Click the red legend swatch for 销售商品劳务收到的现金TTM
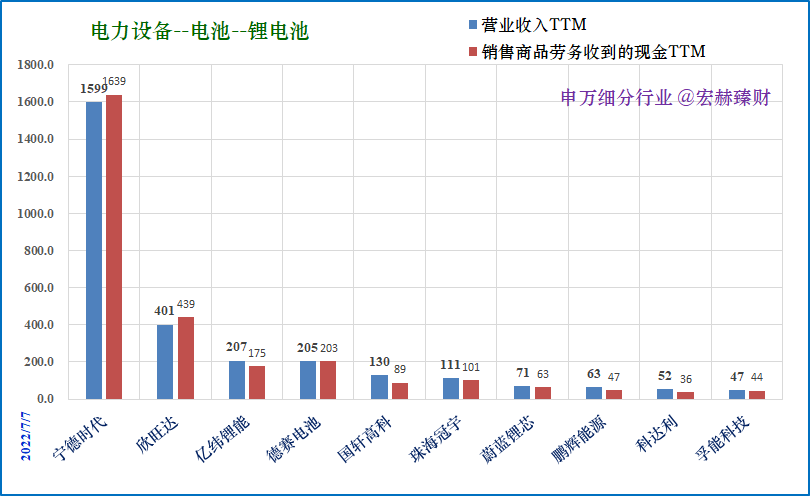Screen dimensions: 810x496 click(x=473, y=52)
